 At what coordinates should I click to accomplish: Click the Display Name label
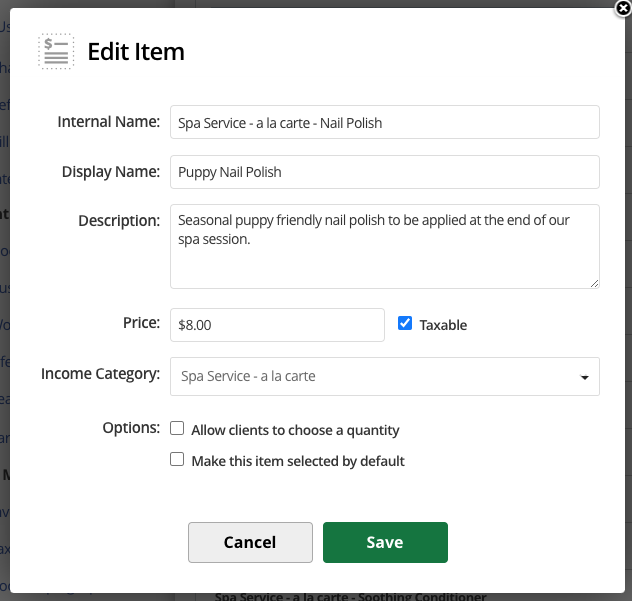(x=111, y=172)
